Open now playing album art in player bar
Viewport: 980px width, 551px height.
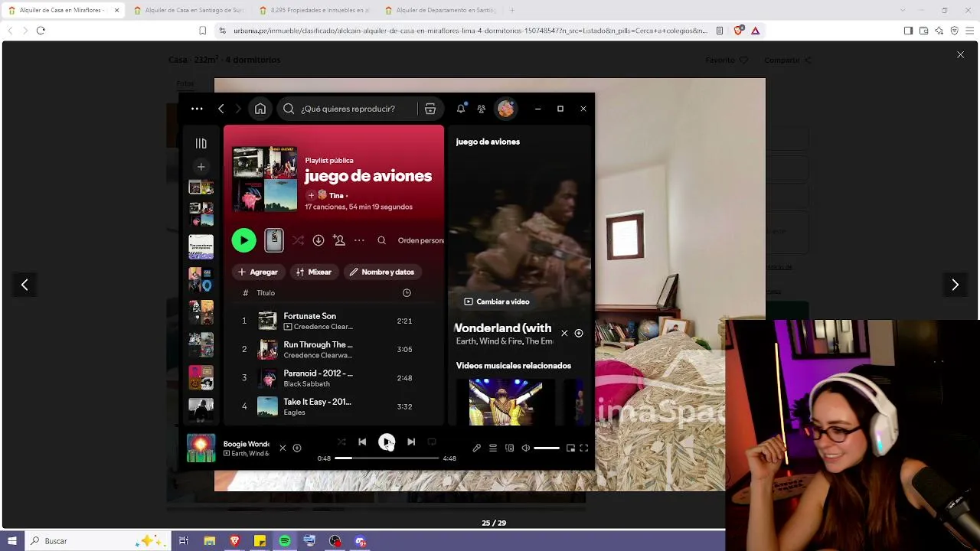click(x=201, y=448)
